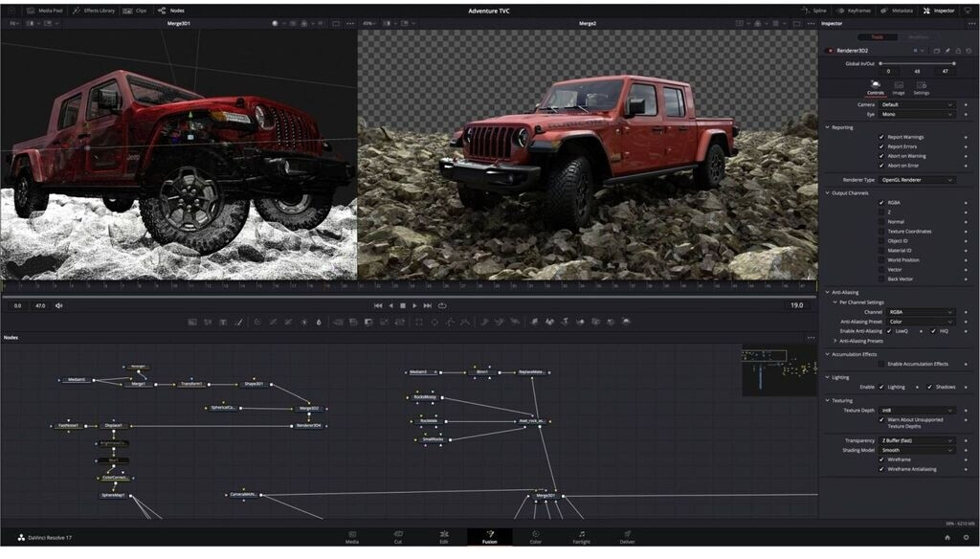Click the current frame number field
The height and width of the screenshot is (559, 980).
796,305
